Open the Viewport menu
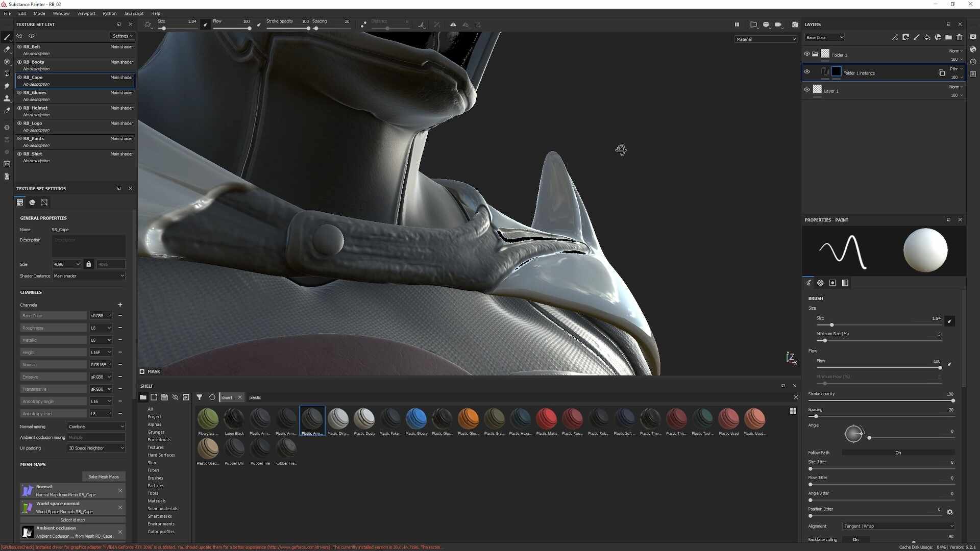This screenshot has height=551, width=980. click(86, 13)
